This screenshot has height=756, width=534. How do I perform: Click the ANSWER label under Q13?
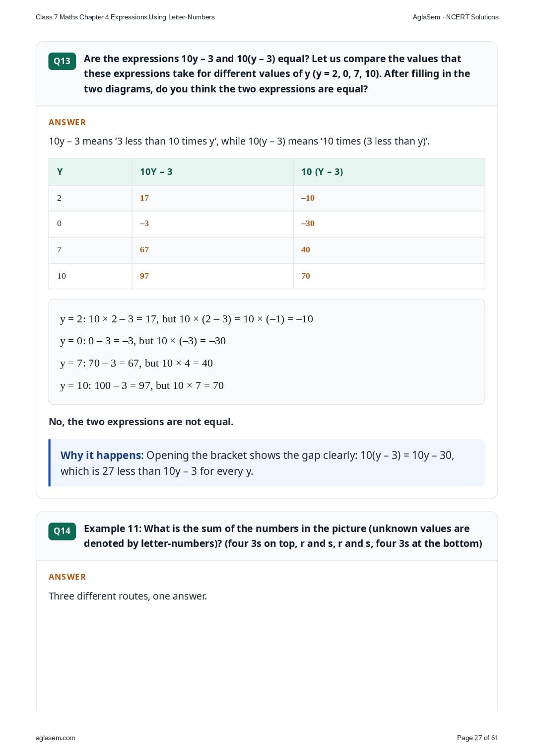coord(67,122)
